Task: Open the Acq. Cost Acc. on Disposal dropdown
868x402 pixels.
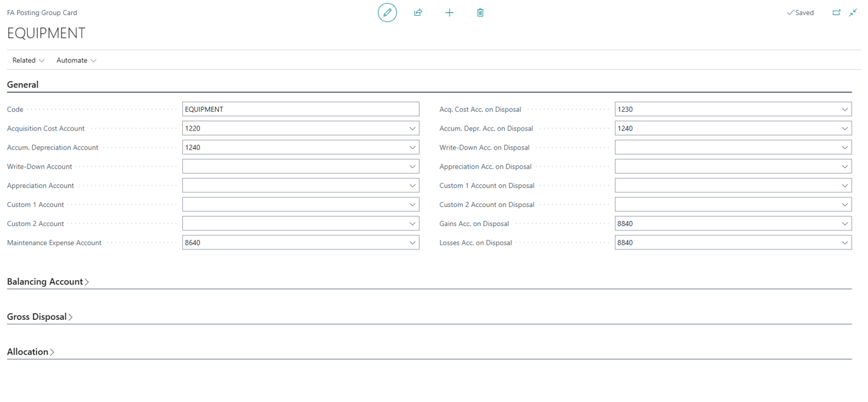Action: pos(845,109)
